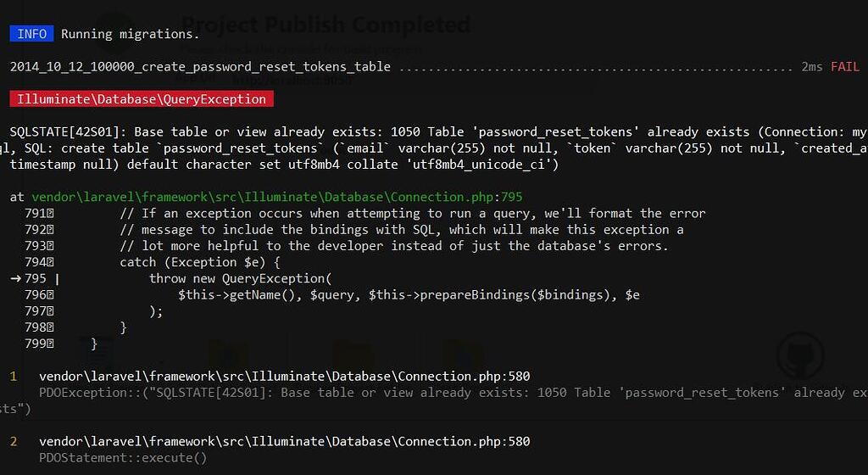Click the 'catch (Exception $e) {' line
Image resolution: width=868 pixels, height=475 pixels.
pyautogui.click(x=200, y=262)
